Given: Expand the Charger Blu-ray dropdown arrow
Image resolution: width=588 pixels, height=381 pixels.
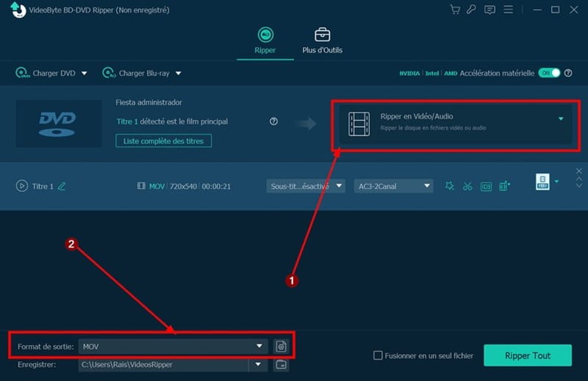Looking at the screenshot, I should 179,74.
